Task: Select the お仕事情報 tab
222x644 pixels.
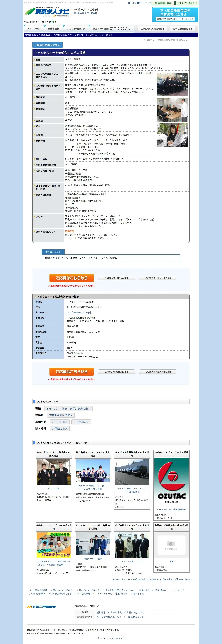Action: click(53, 28)
